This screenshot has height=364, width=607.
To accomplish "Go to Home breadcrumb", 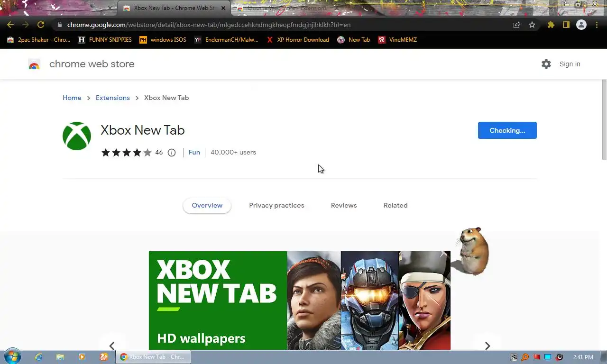I will coord(72,98).
